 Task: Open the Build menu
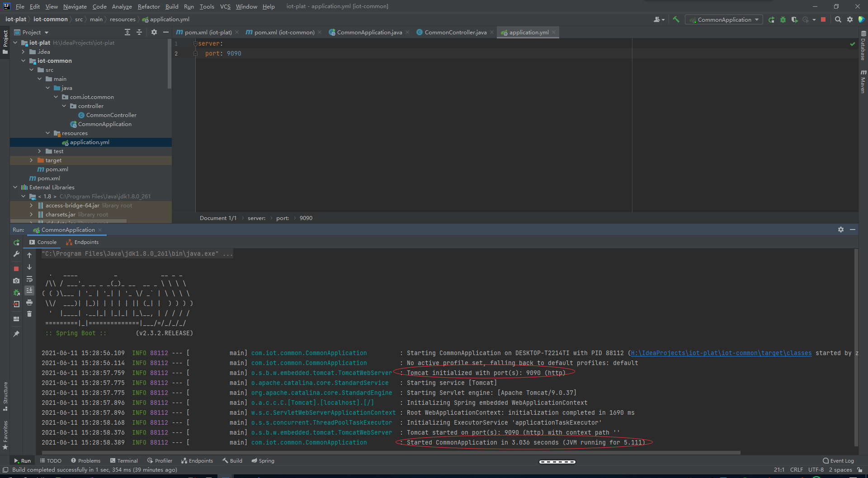coord(171,6)
